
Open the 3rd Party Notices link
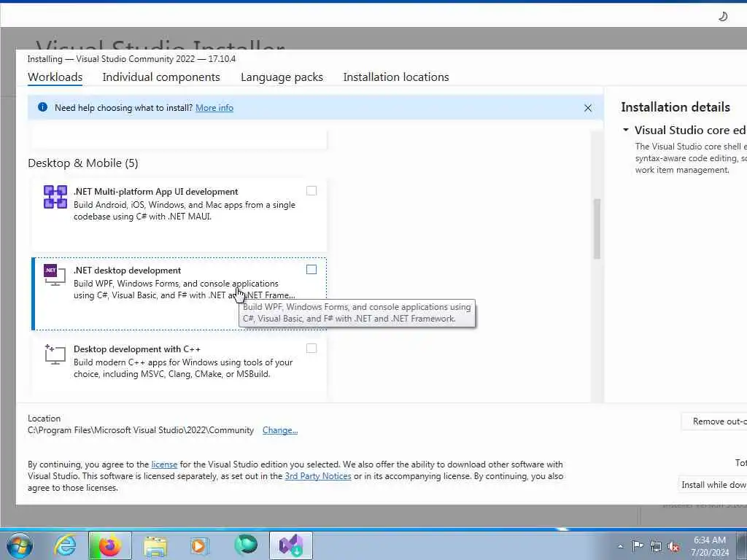point(318,476)
